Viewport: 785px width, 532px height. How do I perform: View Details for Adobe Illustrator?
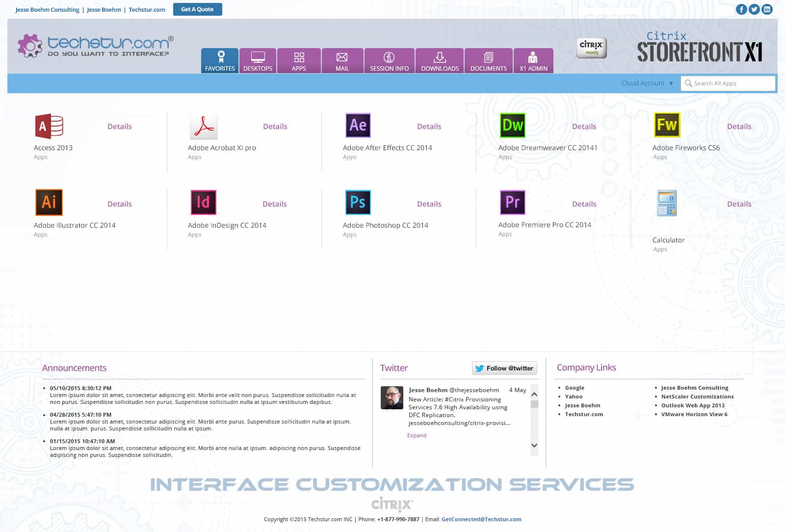tap(120, 204)
